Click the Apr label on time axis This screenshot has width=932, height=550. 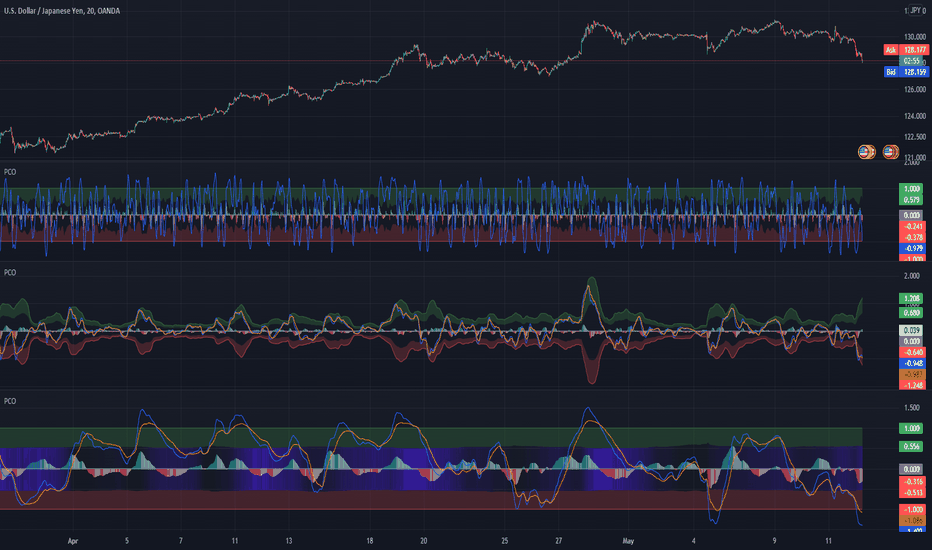[73, 541]
